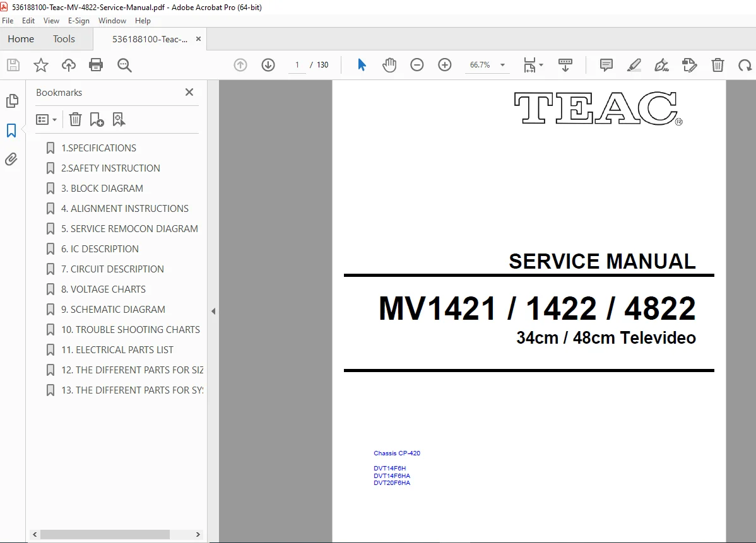Viewport: 756px width, 543px height.
Task: Click the scrolling mode keyboard icon
Action: pyautogui.click(x=565, y=64)
